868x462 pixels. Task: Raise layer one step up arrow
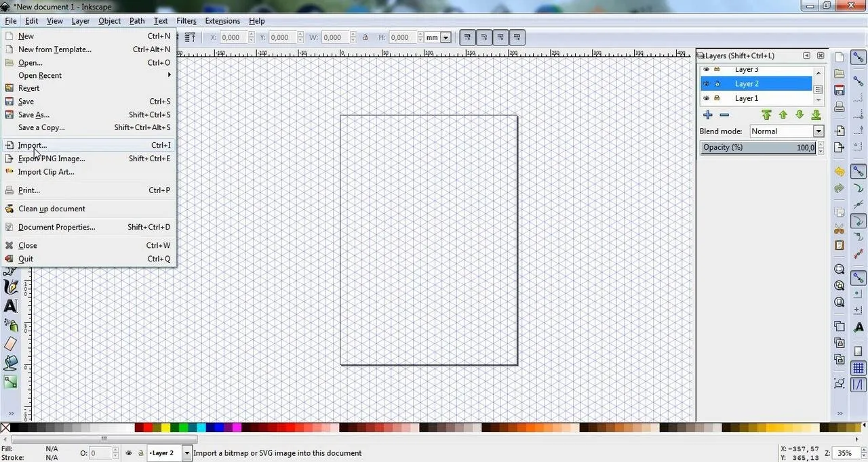coord(783,115)
